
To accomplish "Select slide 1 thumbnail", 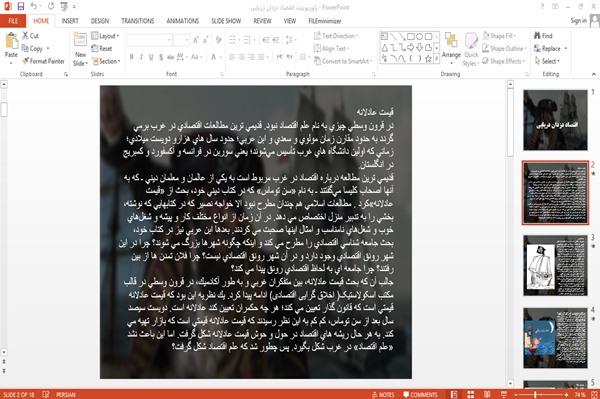I will pyautogui.click(x=555, y=120).
